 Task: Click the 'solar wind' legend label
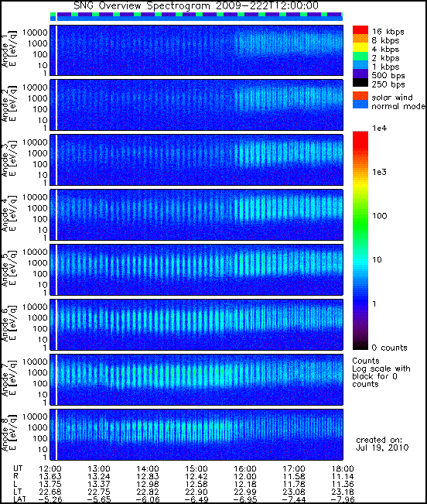[x=392, y=98]
